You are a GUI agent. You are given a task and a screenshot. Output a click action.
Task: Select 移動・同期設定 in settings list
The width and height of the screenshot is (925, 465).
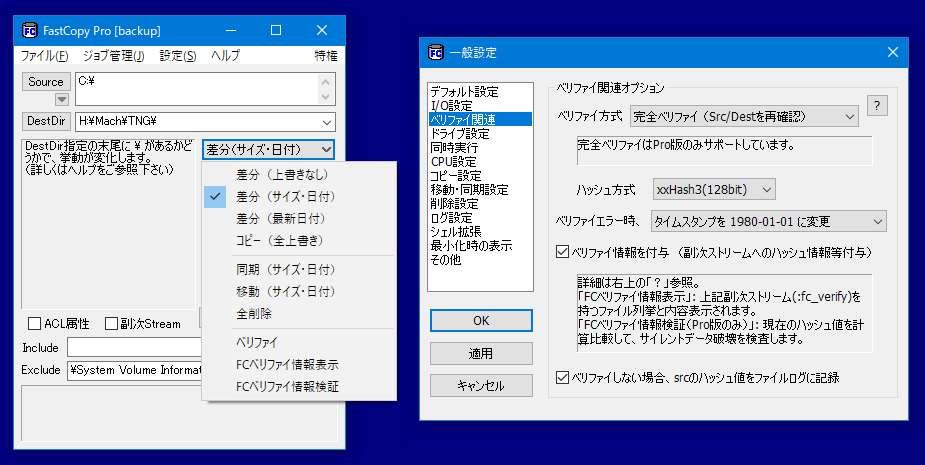(480, 189)
